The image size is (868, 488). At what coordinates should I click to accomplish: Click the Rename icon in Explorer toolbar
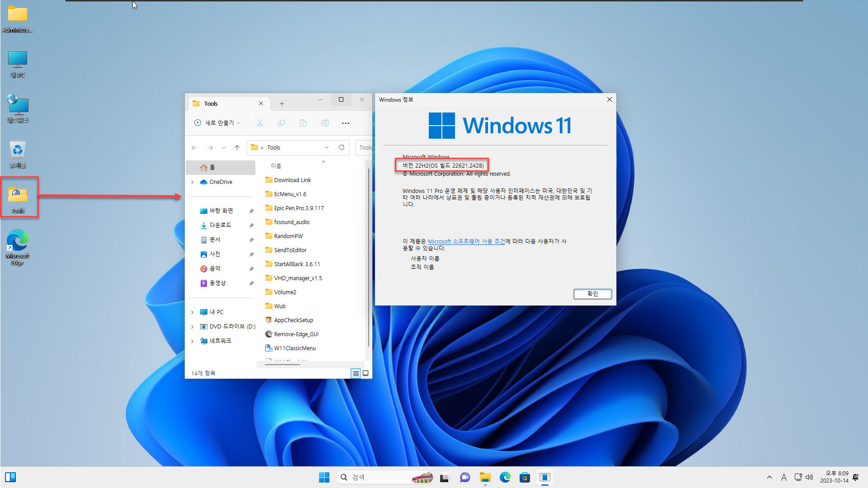[x=324, y=123]
